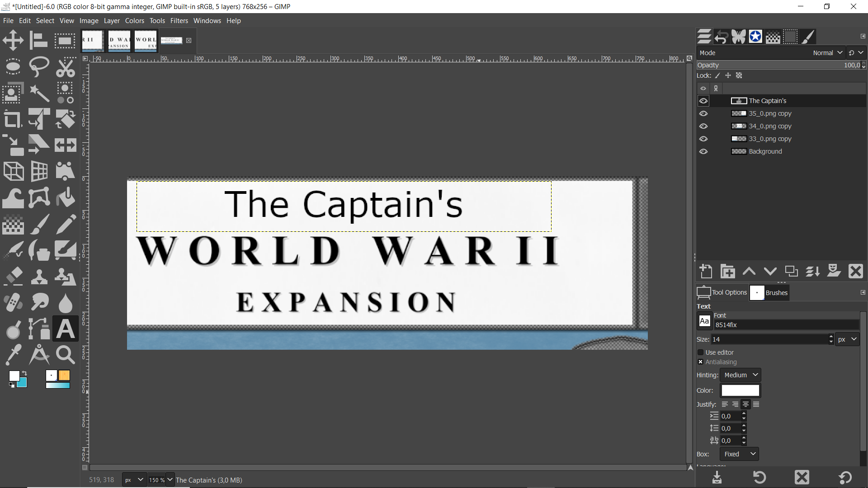868x488 pixels.
Task: Create a new layer in Layers panel
Action: click(x=706, y=271)
